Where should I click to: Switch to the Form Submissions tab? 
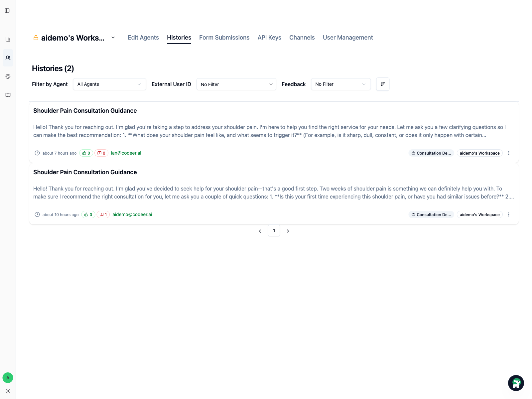(224, 38)
